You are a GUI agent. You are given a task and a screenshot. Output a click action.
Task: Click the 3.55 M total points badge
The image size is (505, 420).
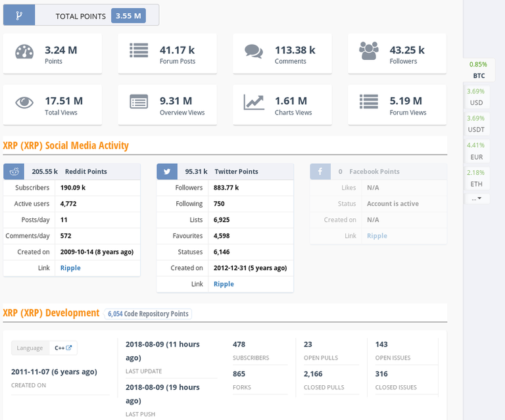[128, 16]
